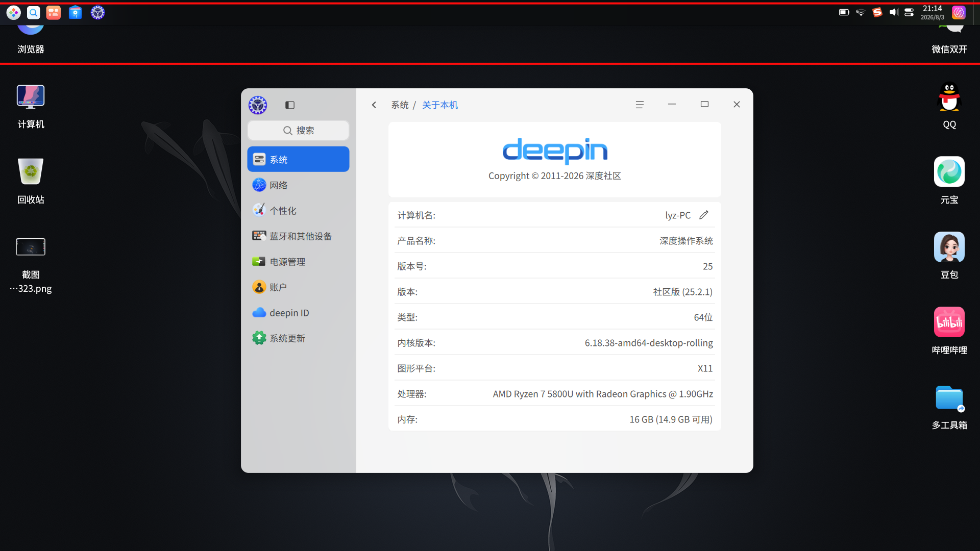This screenshot has width=980, height=551.
Task: Click the AMD Ryzen 7 5800U processor value
Action: click(x=603, y=394)
